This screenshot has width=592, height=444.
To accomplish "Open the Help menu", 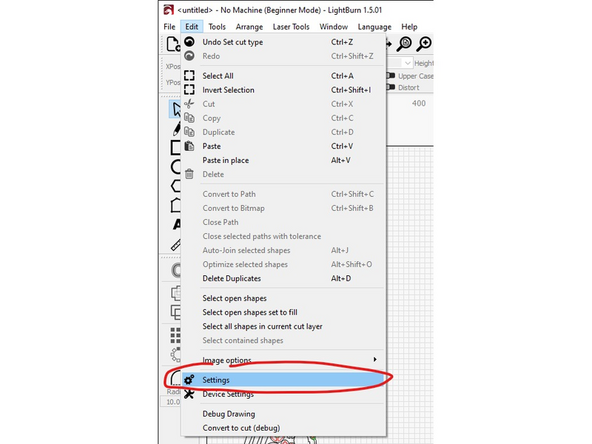I will [409, 27].
